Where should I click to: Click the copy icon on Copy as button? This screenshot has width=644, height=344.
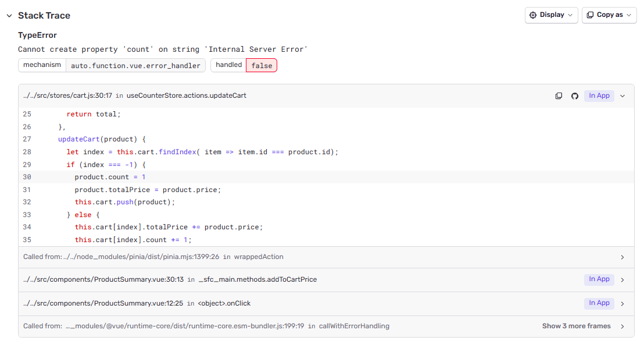coord(590,15)
